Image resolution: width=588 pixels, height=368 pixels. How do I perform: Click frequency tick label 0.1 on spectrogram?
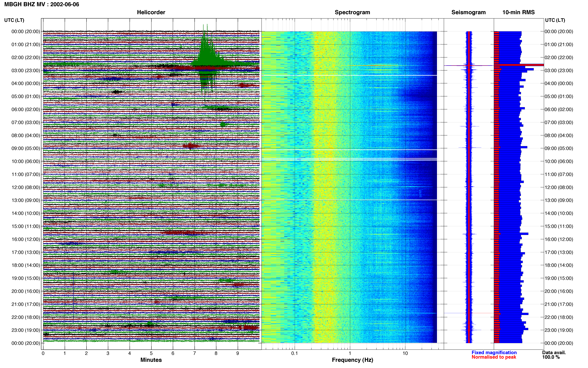(295, 353)
